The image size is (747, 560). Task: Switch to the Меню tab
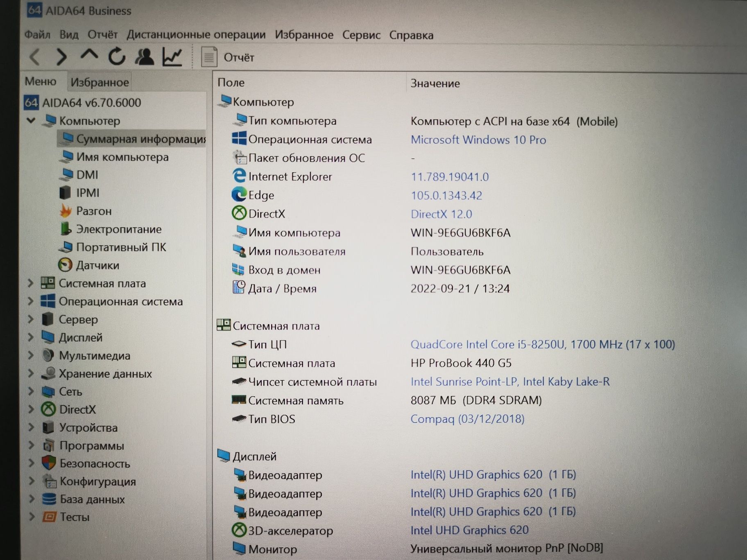pos(41,81)
